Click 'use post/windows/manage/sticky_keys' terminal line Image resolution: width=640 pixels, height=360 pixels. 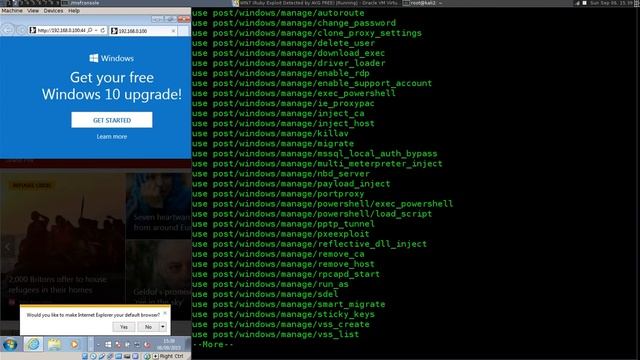click(x=283, y=314)
